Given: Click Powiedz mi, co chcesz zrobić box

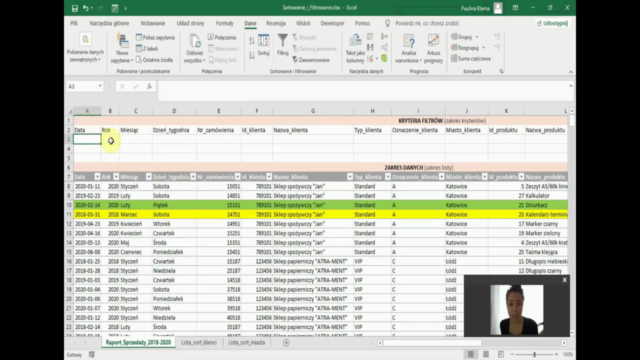Looking at the screenshot, I should (427, 23).
